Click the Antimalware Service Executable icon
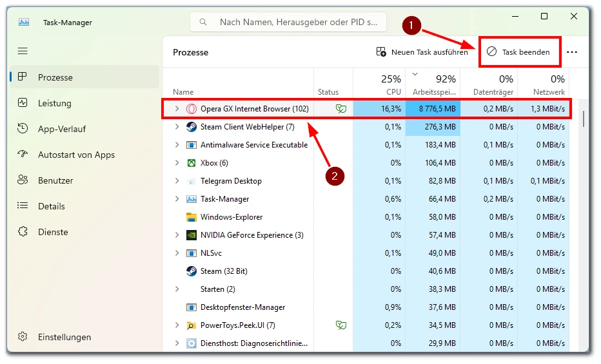Image resolution: width=601 pixels, height=364 pixels. tap(192, 145)
